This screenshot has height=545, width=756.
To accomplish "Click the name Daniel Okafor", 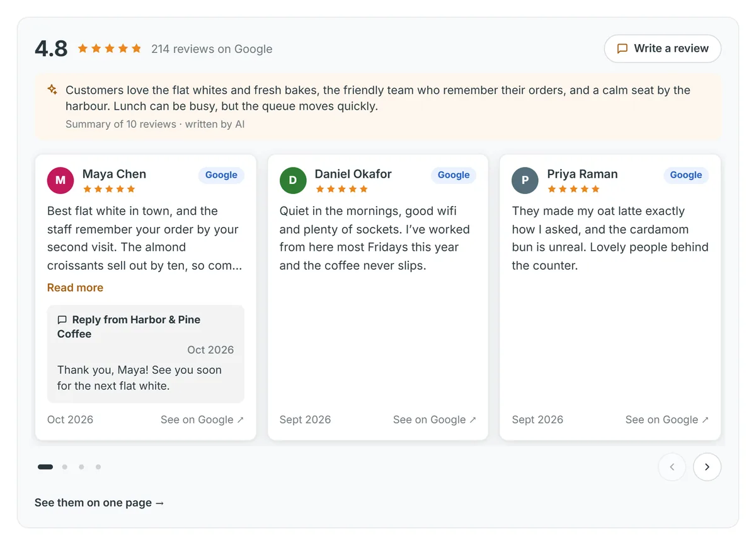I will (353, 174).
